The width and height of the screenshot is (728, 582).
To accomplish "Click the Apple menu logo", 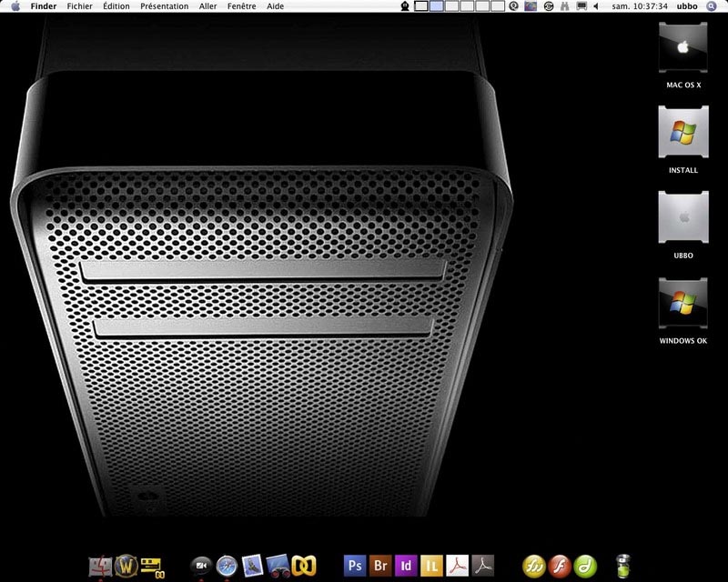I will (x=15, y=6).
